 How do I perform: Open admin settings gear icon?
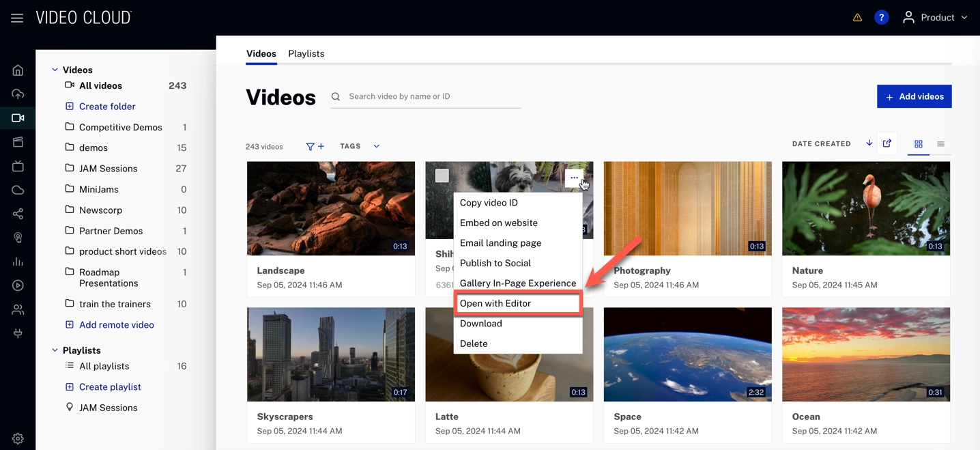click(18, 438)
